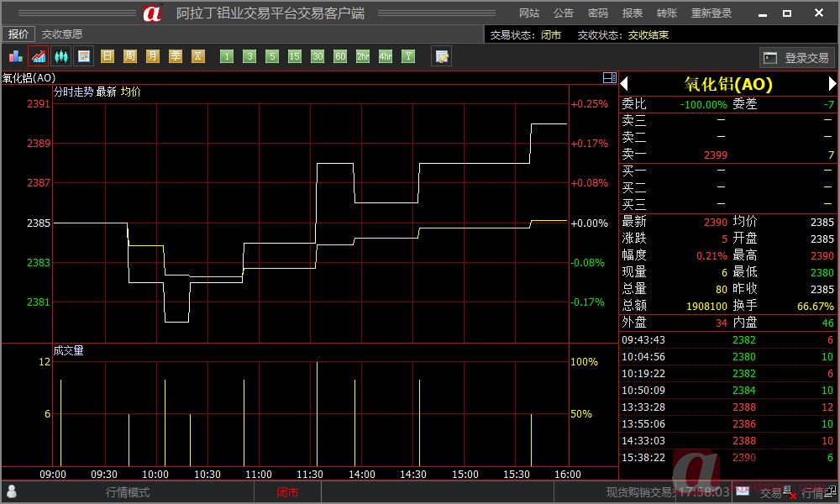This screenshot has width=840, height=504.
Task: Open the mail envelope icon in status bar
Action: (743, 491)
